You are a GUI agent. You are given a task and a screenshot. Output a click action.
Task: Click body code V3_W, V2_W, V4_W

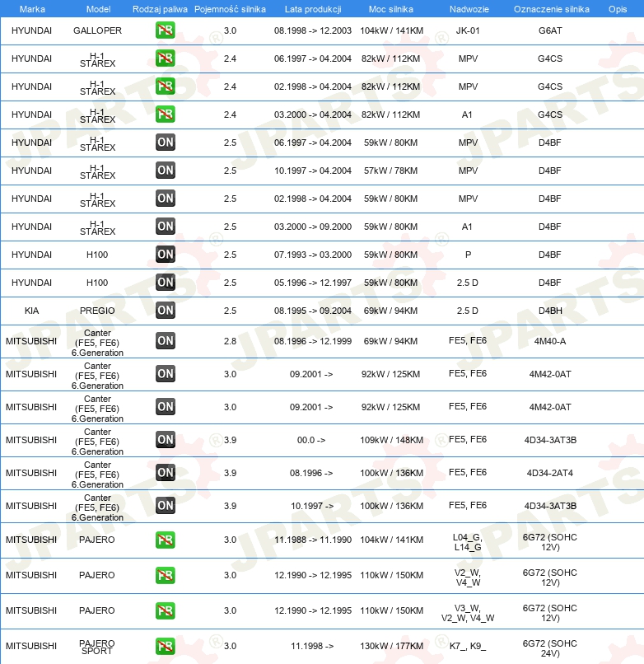pyautogui.click(x=468, y=613)
